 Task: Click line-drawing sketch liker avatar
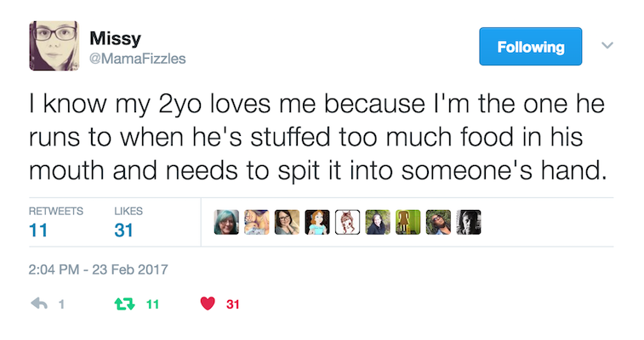[x=347, y=223]
